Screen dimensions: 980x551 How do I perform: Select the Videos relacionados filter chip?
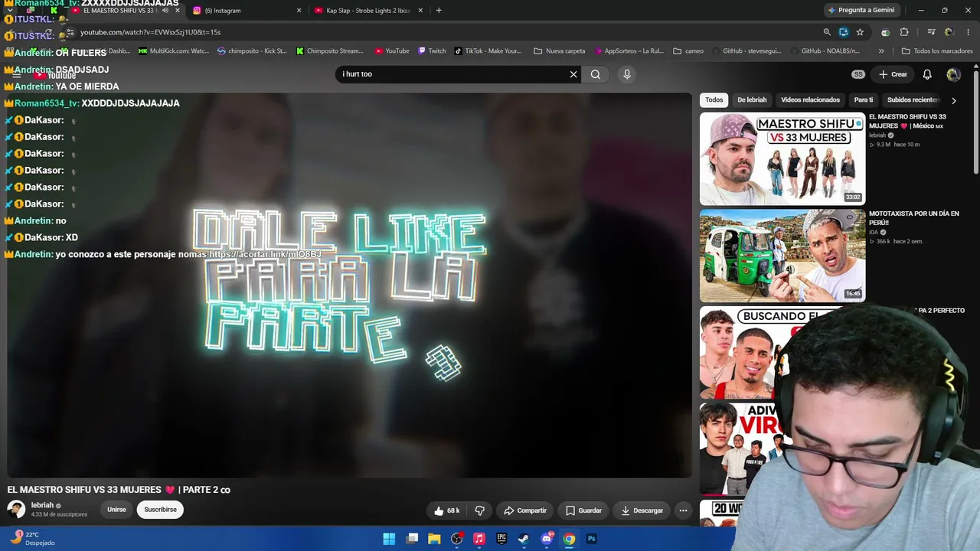point(810,100)
